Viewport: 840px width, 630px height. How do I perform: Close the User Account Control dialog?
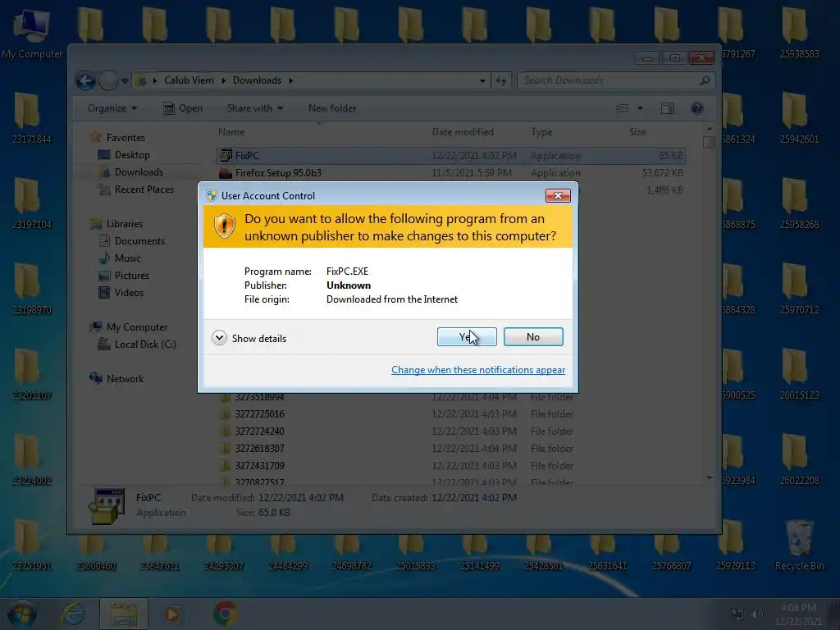[558, 195]
